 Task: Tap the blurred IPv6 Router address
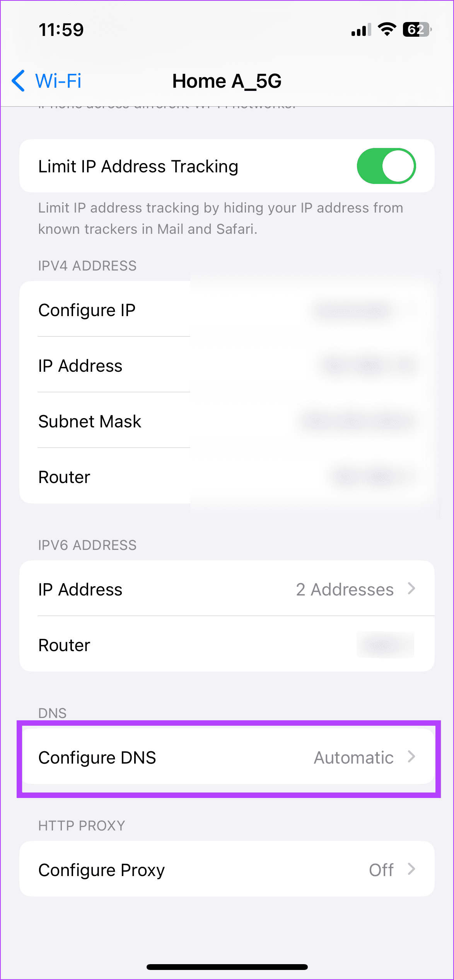point(385,645)
